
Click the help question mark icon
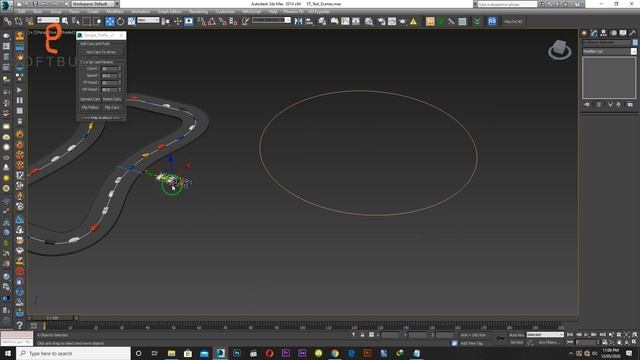click(x=19, y=325)
